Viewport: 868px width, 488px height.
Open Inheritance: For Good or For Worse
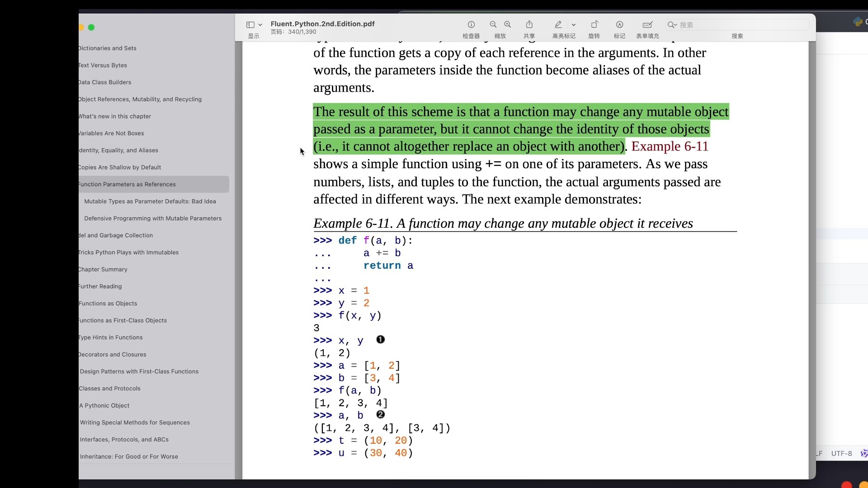click(129, 457)
